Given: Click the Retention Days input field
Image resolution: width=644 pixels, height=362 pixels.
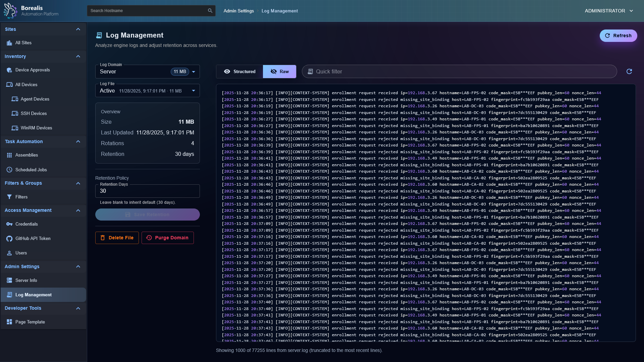Looking at the screenshot, I should 148,191.
